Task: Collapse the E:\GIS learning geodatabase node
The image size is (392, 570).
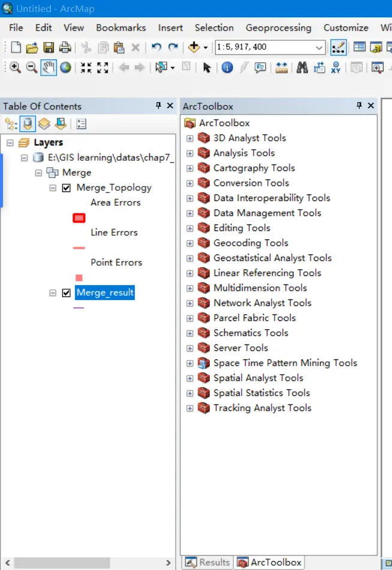Action: click(25, 158)
